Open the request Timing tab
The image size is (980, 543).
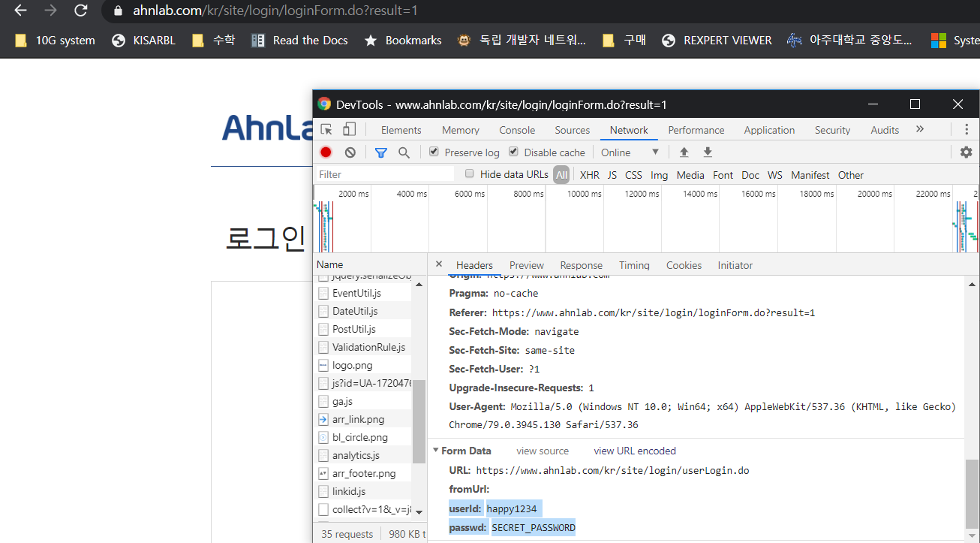click(x=634, y=265)
